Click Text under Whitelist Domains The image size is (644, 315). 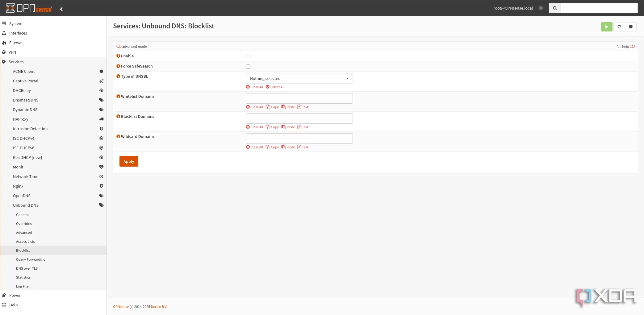(303, 107)
